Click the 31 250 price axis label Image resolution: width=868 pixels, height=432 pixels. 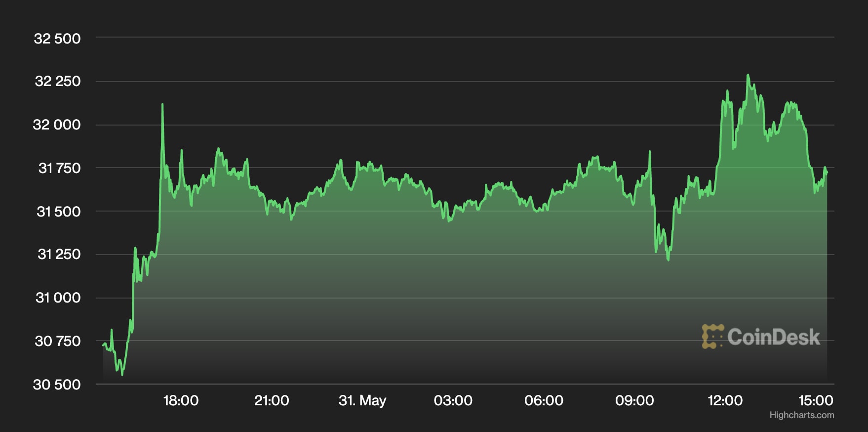[59, 255]
